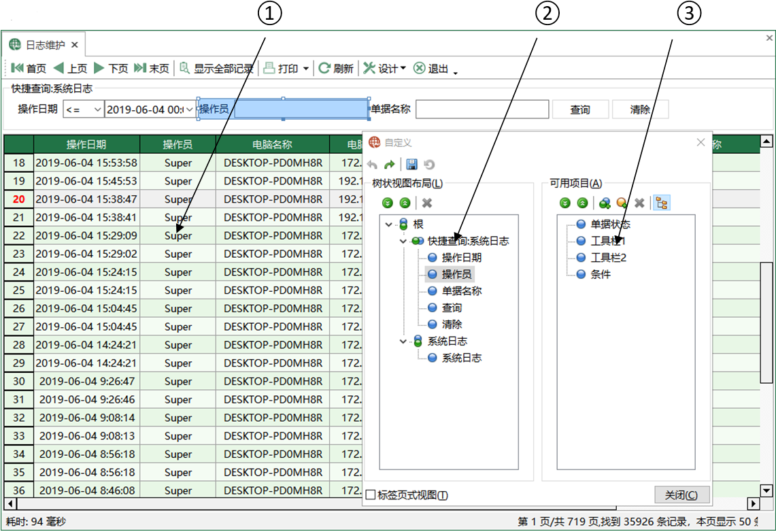
Task: Open the 打印 dropdown arrow
Action: click(x=306, y=69)
